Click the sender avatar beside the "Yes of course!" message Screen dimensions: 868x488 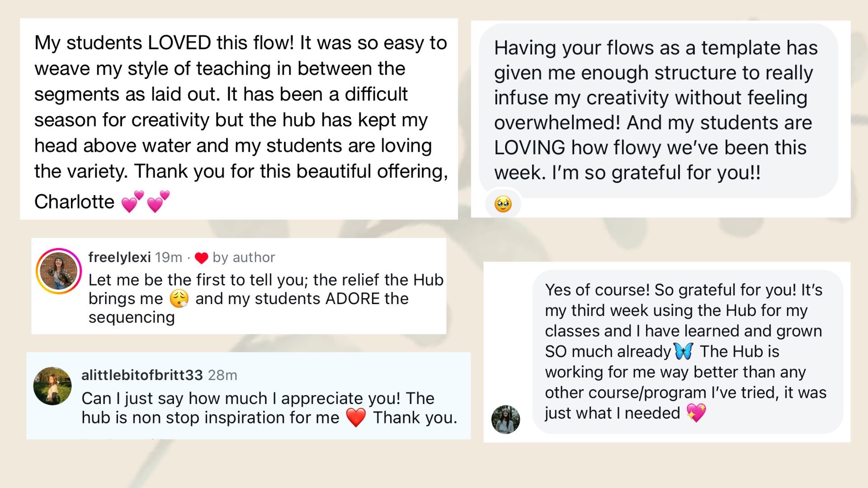505,419
